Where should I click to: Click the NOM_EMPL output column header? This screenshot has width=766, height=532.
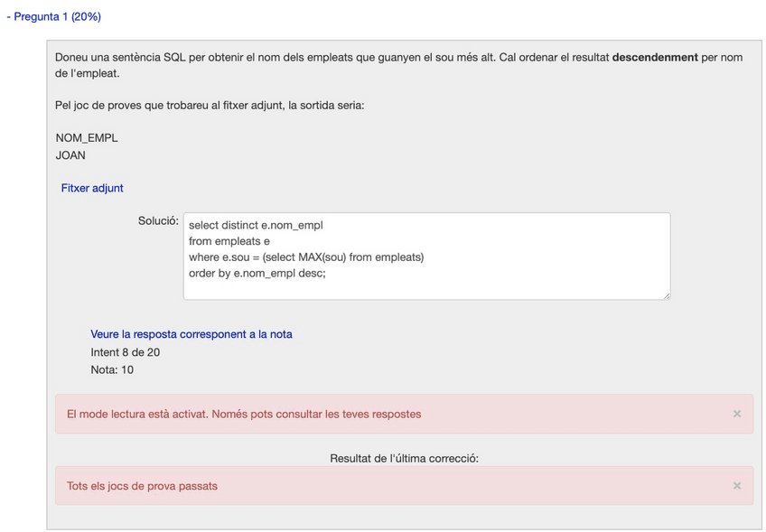(x=87, y=138)
